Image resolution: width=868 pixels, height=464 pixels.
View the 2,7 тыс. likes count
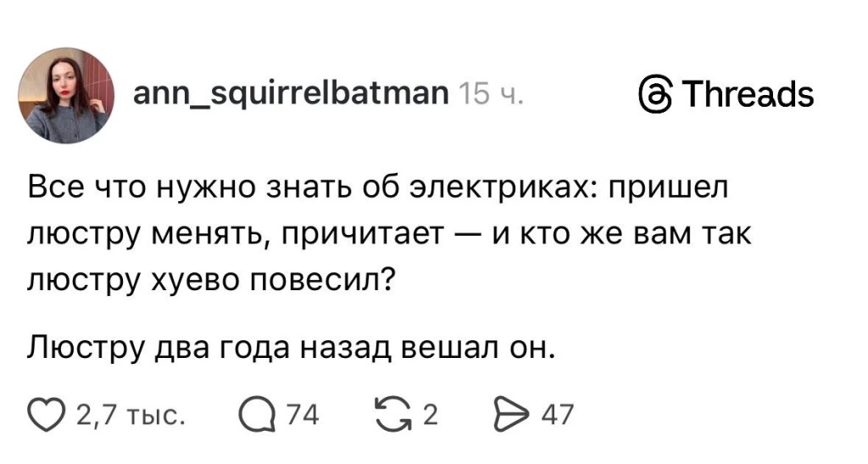pos(129,416)
